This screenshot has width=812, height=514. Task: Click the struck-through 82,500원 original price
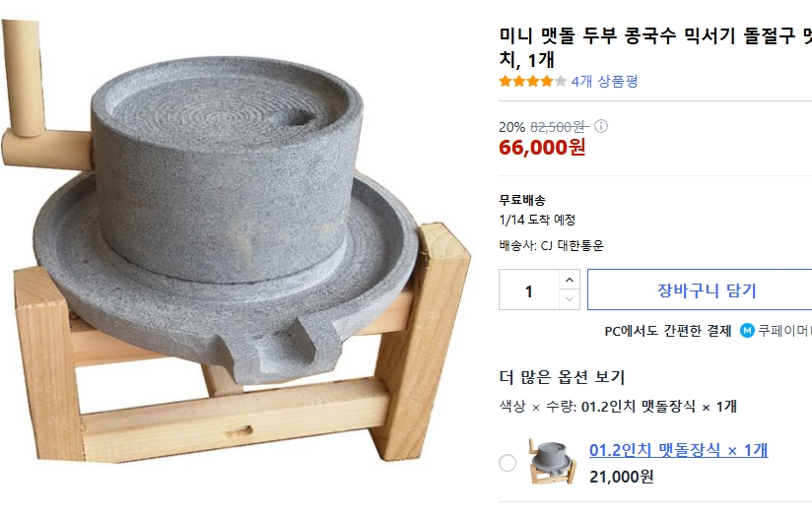[559, 126]
